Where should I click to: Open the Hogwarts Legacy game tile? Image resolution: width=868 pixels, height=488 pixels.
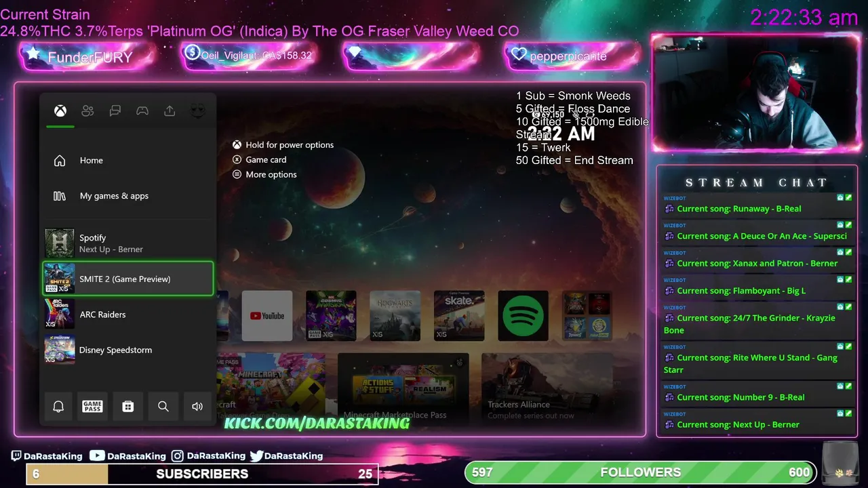click(395, 316)
